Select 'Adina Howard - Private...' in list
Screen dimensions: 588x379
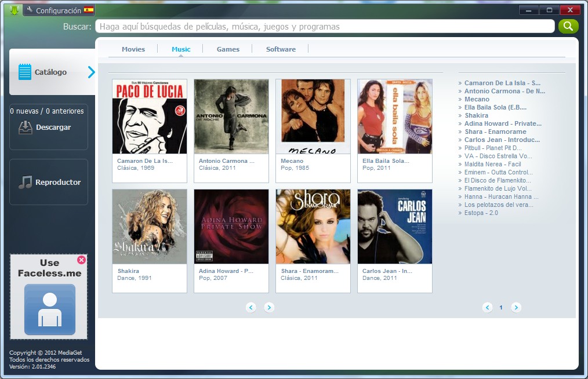pos(503,123)
